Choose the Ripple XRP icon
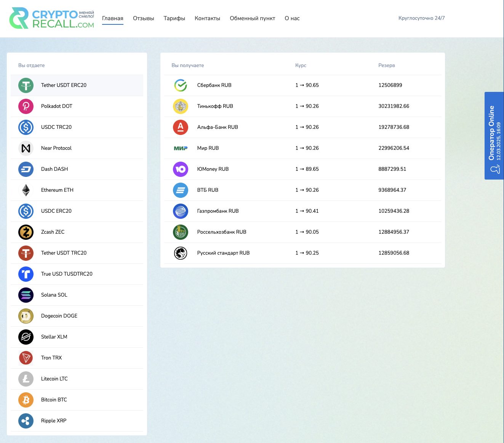The width and height of the screenshot is (504, 443). pyautogui.click(x=26, y=421)
